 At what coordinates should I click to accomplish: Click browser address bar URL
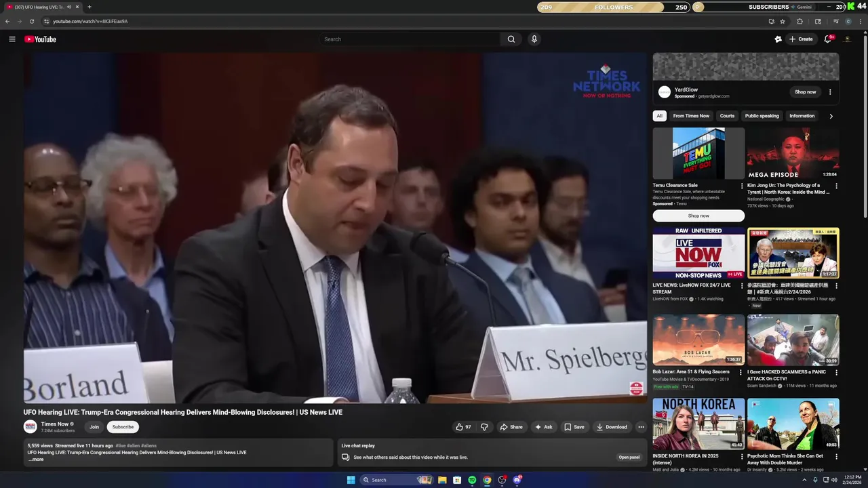click(x=90, y=21)
